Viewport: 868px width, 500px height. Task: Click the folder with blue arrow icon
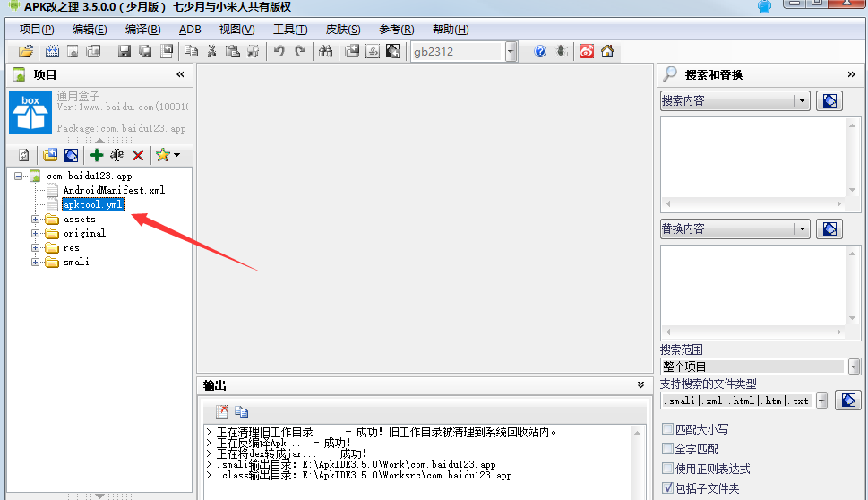pyautogui.click(x=50, y=155)
